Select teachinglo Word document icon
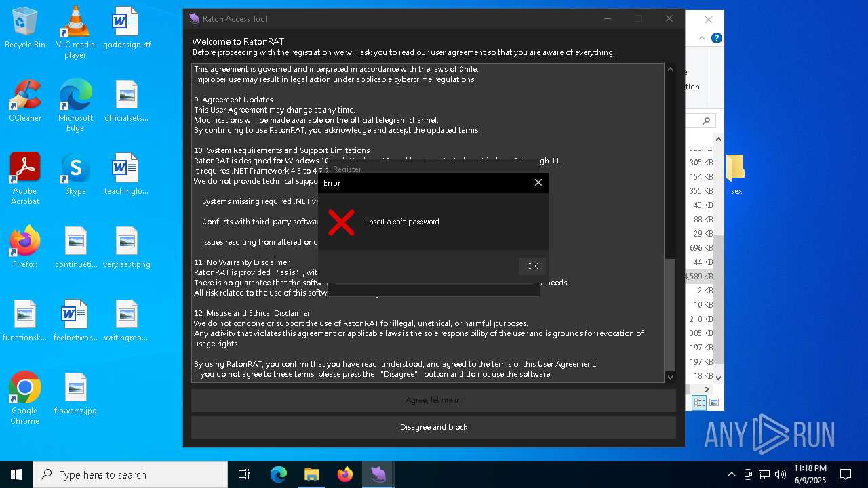The image size is (868, 488). coord(127,174)
